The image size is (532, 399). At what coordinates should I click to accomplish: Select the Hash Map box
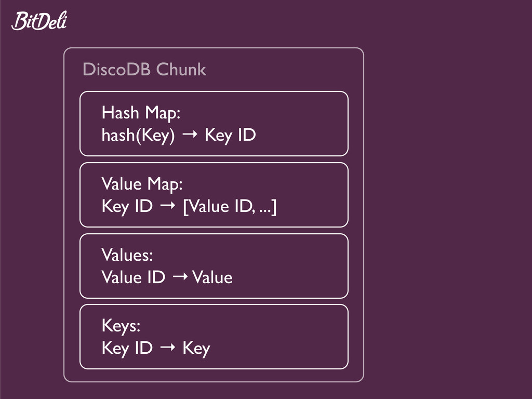click(x=214, y=124)
